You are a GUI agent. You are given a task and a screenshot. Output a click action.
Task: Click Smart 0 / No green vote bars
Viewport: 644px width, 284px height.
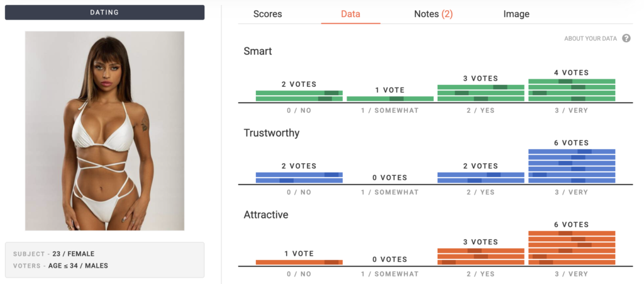coord(299,96)
